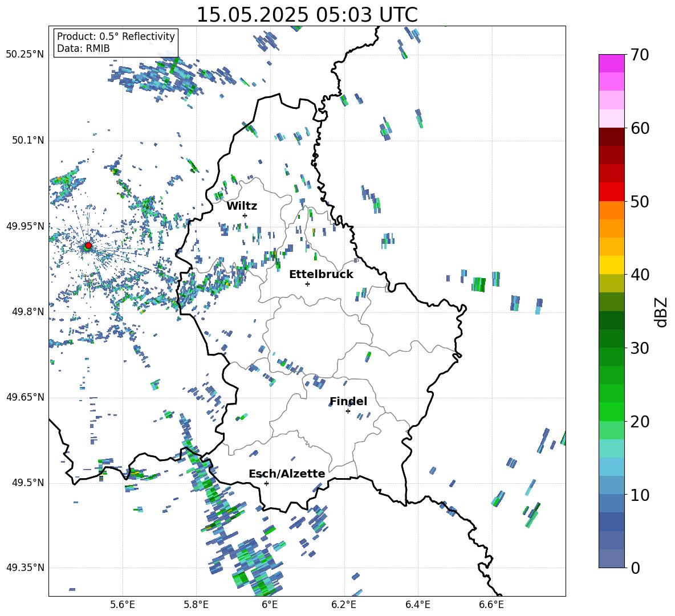Viewport: 675px width, 616px height.
Task: Click the colorbar tick label 50
Action: click(640, 202)
